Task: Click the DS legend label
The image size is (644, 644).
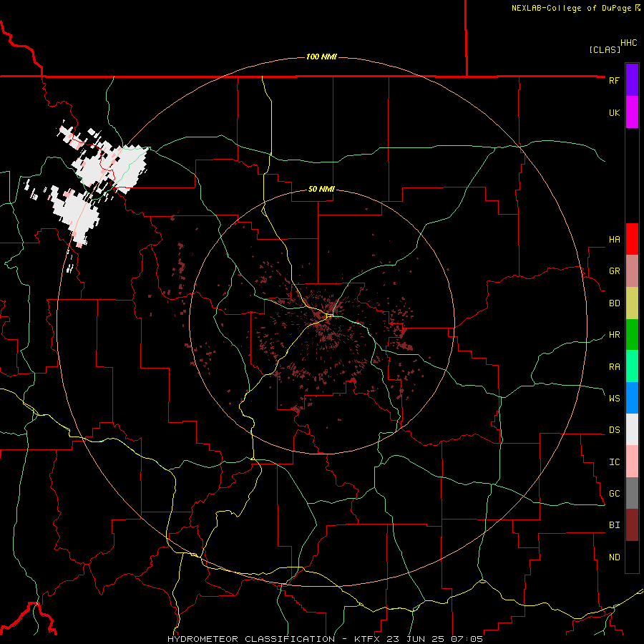Action: [x=614, y=430]
